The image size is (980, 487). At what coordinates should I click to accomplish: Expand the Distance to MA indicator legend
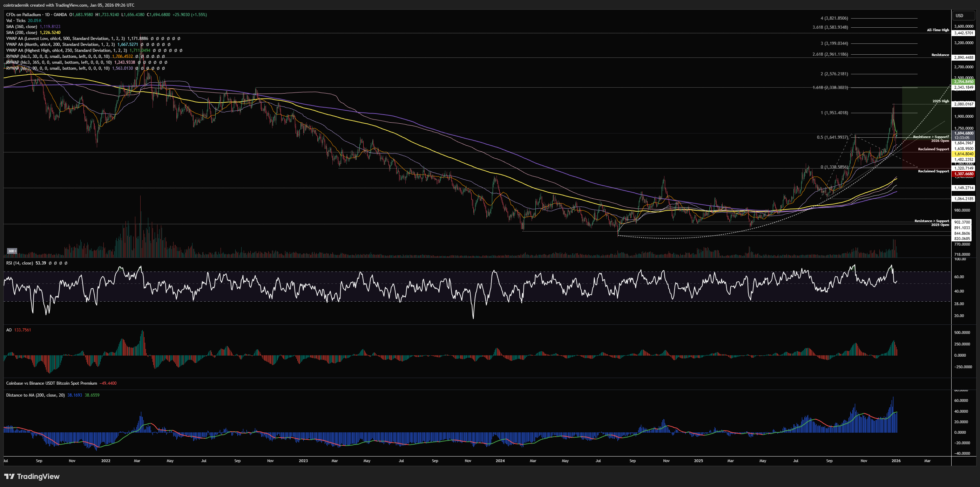click(x=35, y=395)
